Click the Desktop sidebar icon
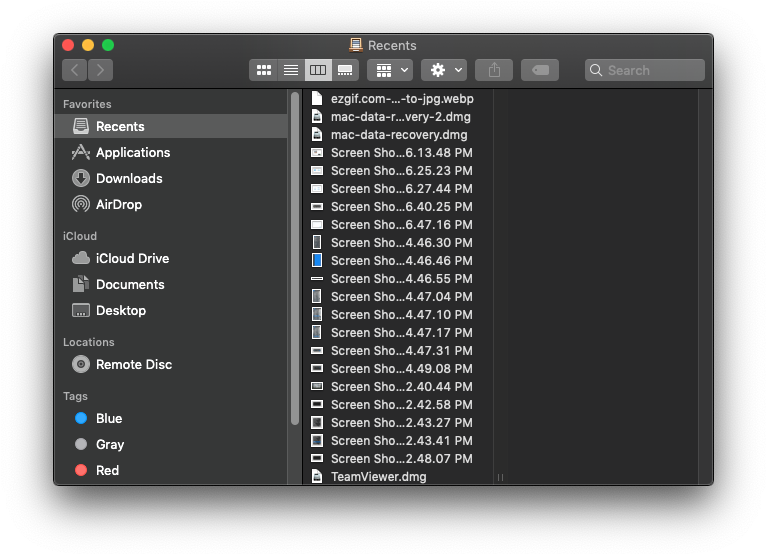Viewport: 766px width, 554px height. (81, 310)
